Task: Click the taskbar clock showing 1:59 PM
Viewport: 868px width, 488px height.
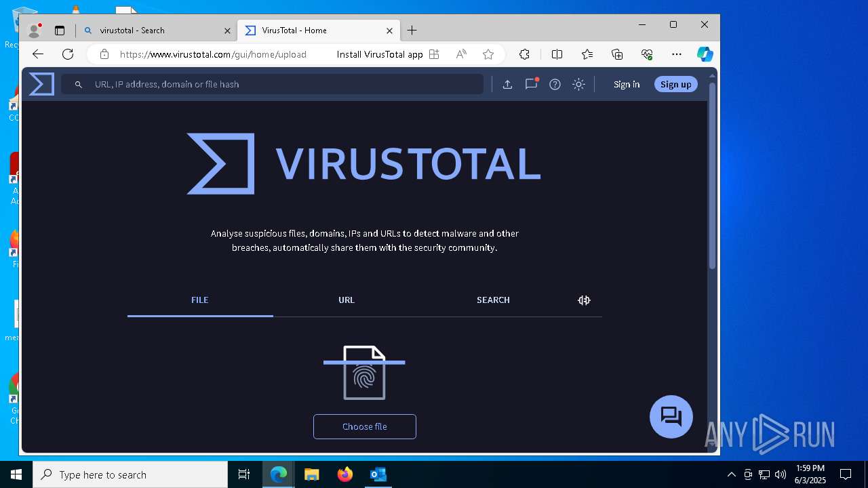Action: tap(810, 474)
